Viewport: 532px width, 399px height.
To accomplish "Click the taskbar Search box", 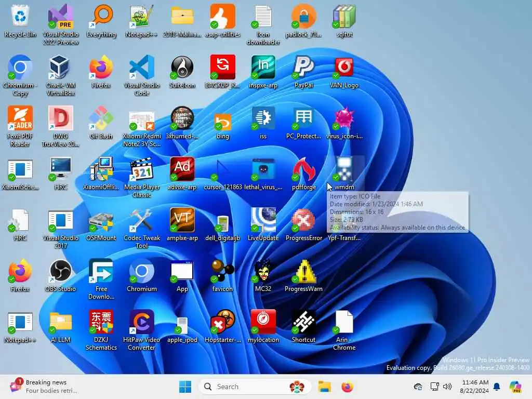I will pyautogui.click(x=255, y=387).
